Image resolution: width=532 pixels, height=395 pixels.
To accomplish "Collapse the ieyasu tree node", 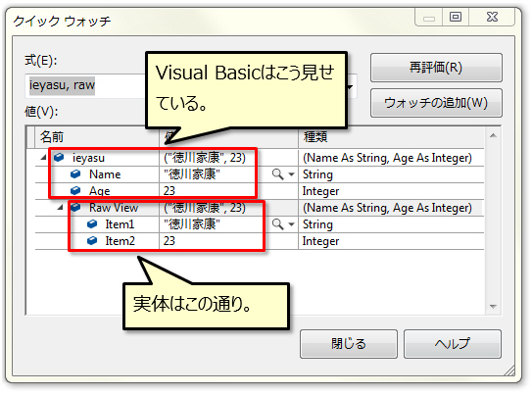I will [x=43, y=158].
